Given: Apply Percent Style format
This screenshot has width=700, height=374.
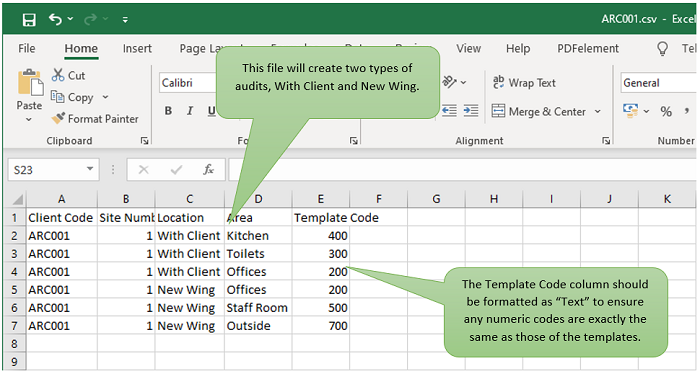Looking at the screenshot, I should point(666,112).
